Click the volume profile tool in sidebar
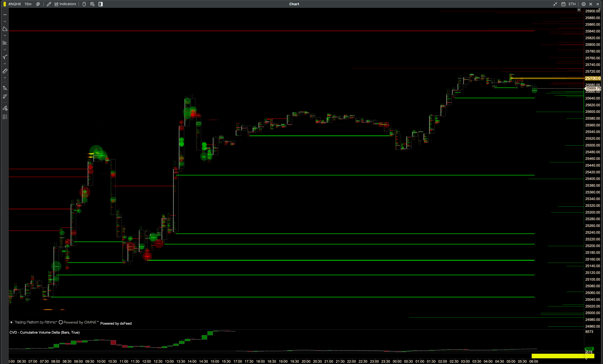The image size is (603, 364). pos(5,43)
